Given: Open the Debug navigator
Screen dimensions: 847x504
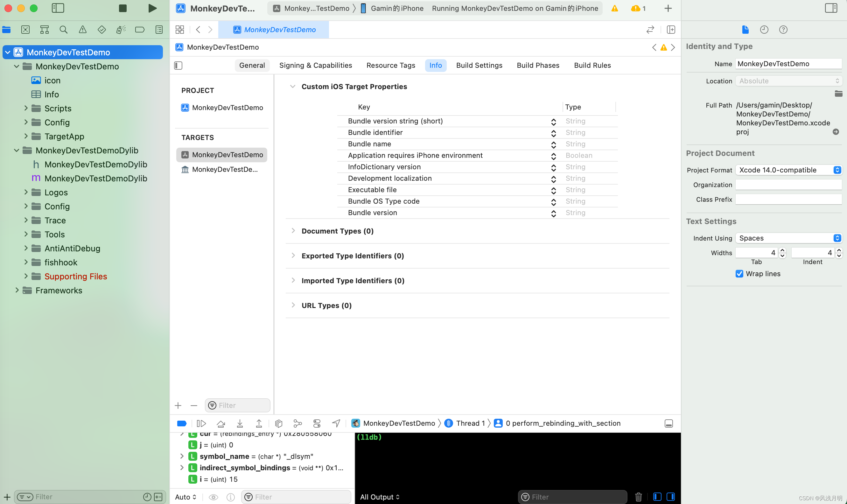Looking at the screenshot, I should click(x=121, y=30).
